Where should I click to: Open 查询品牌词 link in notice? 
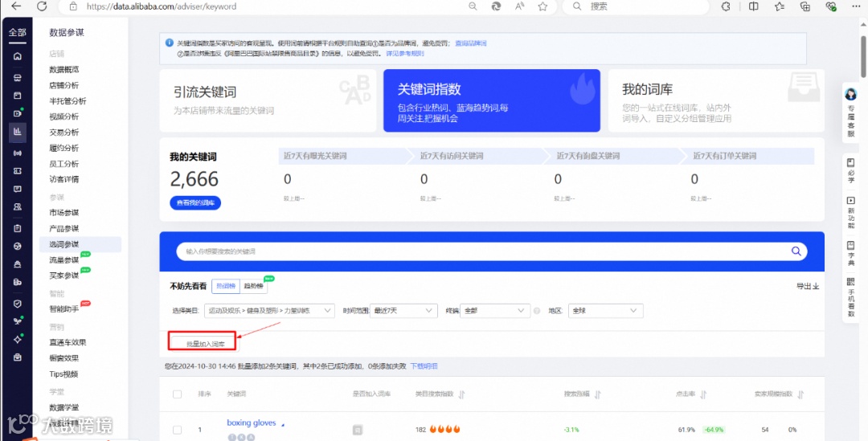point(470,43)
